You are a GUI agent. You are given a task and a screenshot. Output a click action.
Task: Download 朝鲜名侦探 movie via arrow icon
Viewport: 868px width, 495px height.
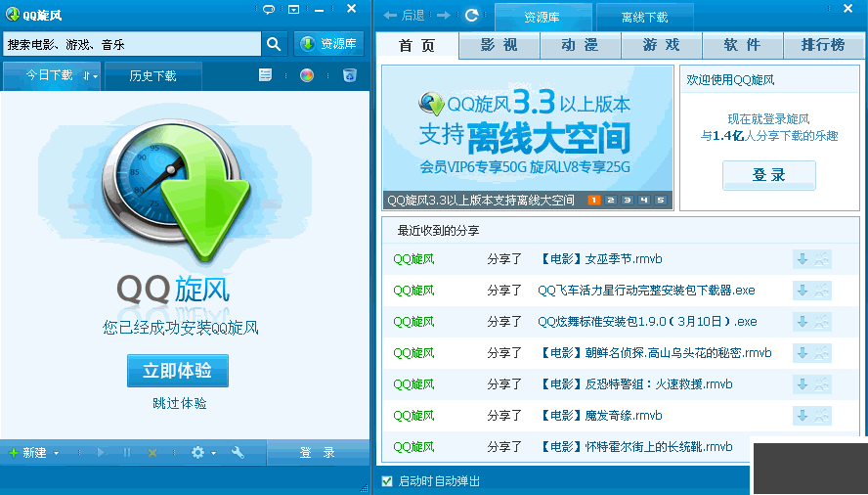[x=803, y=353]
